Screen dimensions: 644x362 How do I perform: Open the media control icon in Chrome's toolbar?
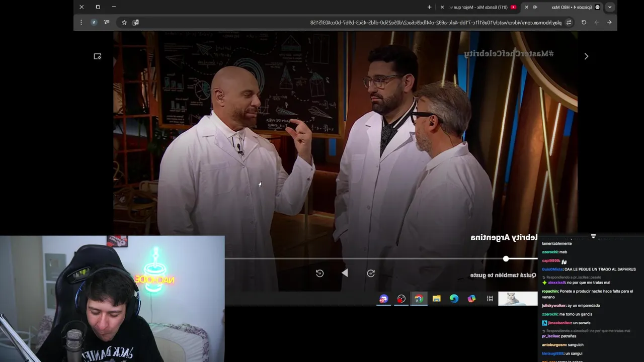click(x=106, y=22)
